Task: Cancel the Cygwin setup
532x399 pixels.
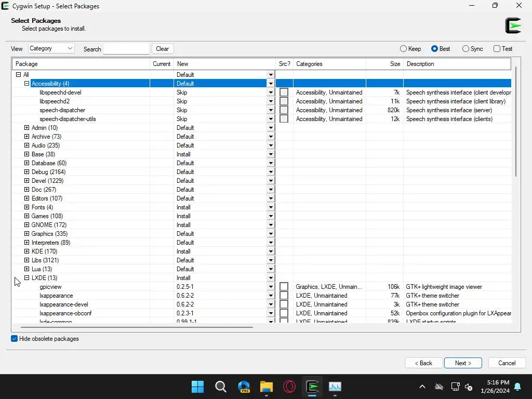Action: [507, 363]
